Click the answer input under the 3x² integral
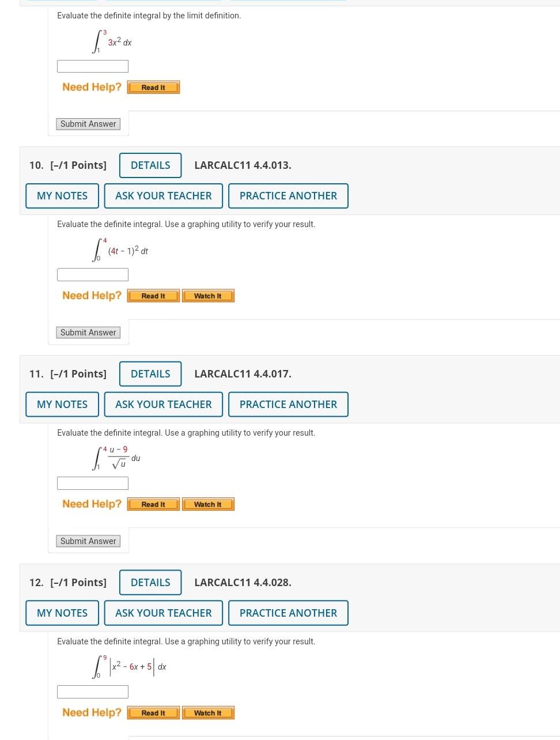 (x=92, y=66)
